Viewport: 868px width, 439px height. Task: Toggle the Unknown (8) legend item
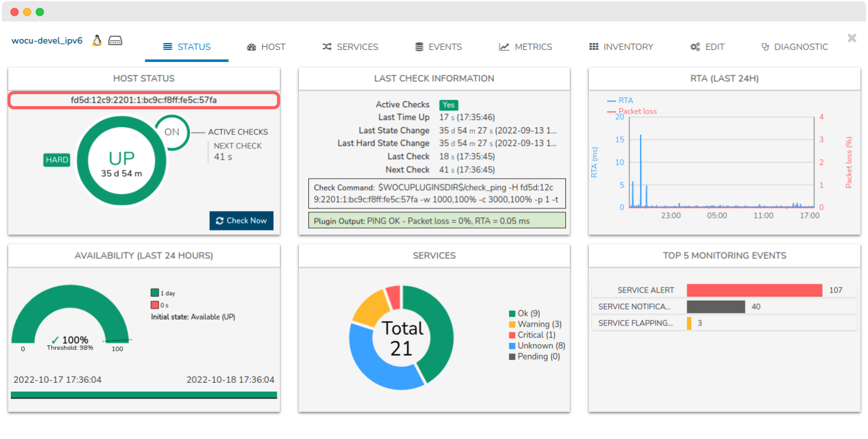[537, 346]
